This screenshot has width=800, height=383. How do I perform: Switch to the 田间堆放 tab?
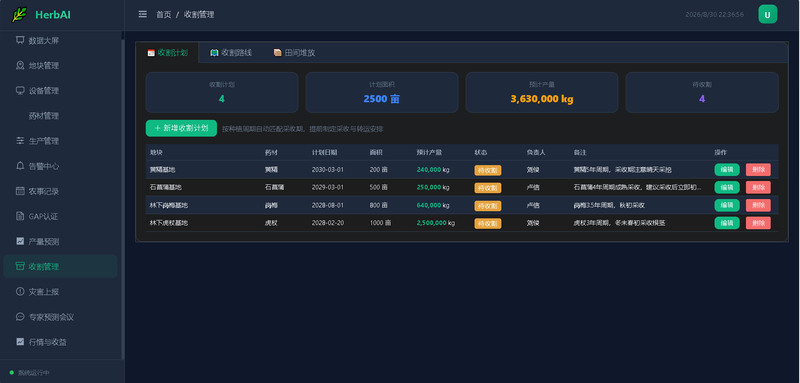[x=294, y=53]
